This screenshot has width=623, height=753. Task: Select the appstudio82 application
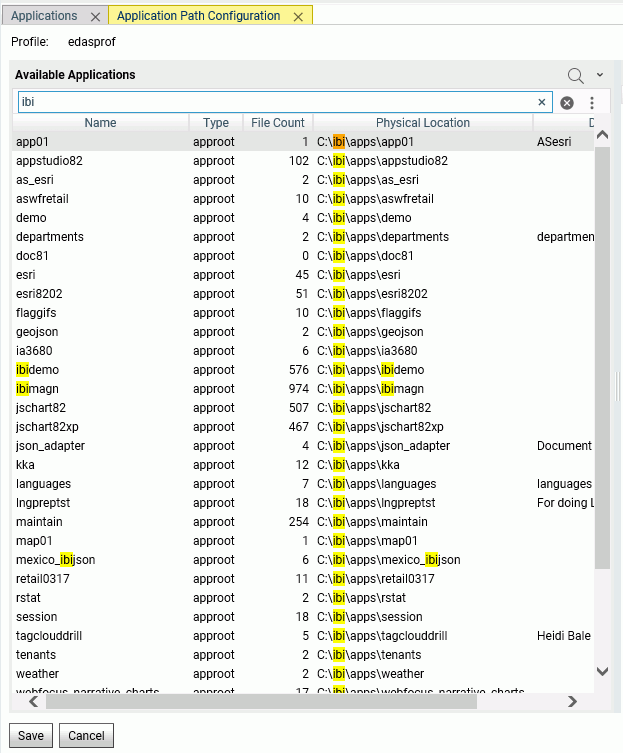[x=49, y=161]
